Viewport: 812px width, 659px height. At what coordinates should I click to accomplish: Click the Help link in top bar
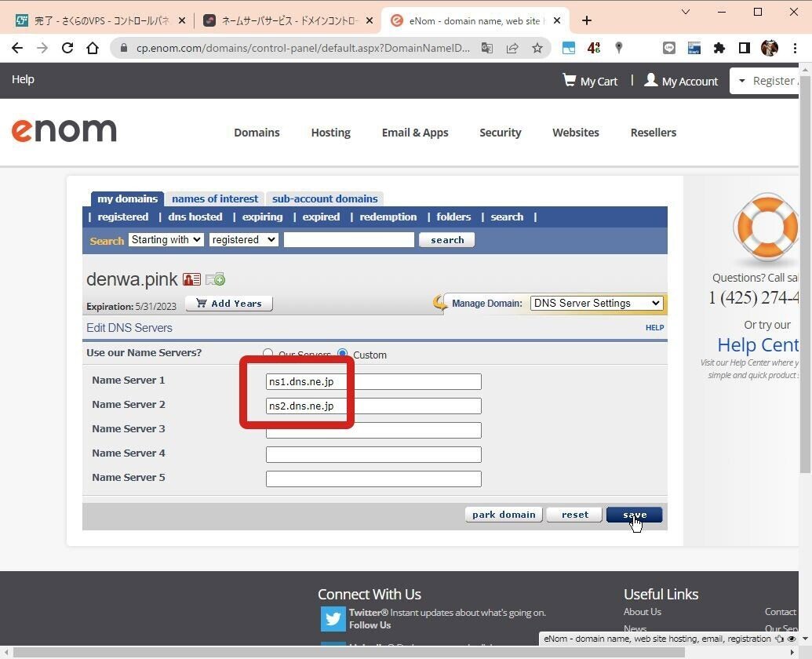pos(23,79)
